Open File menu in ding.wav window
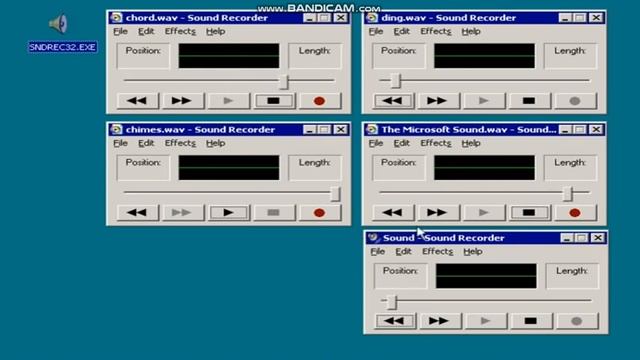This screenshot has height=360, width=640. pos(376,31)
